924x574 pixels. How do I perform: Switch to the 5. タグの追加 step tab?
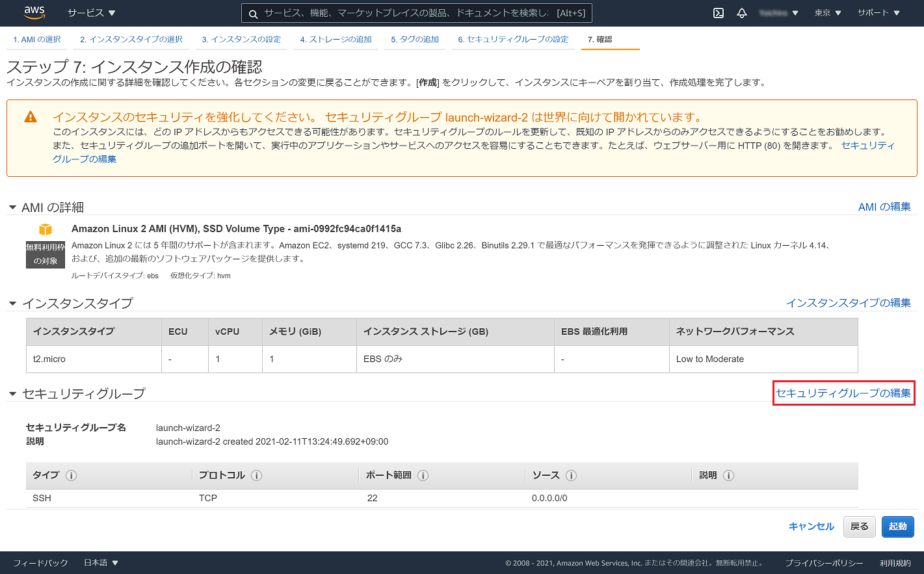[415, 39]
